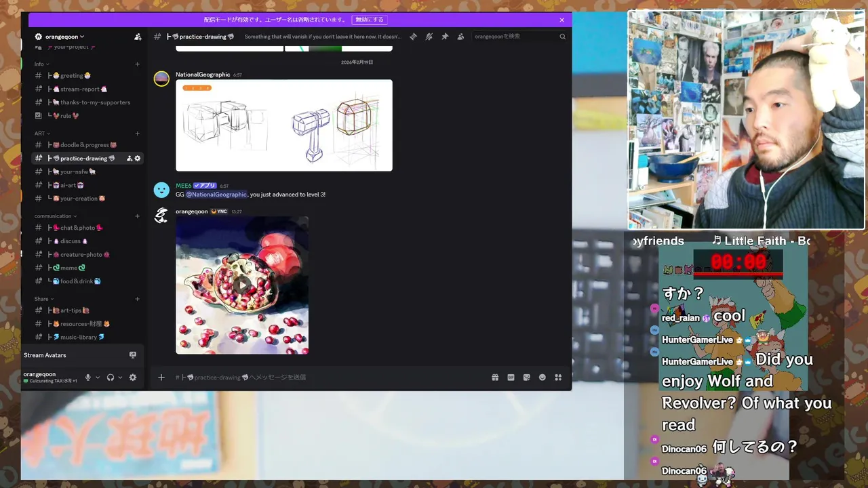Switch to doodle&progress channel
868x488 pixels.
pos(87,145)
